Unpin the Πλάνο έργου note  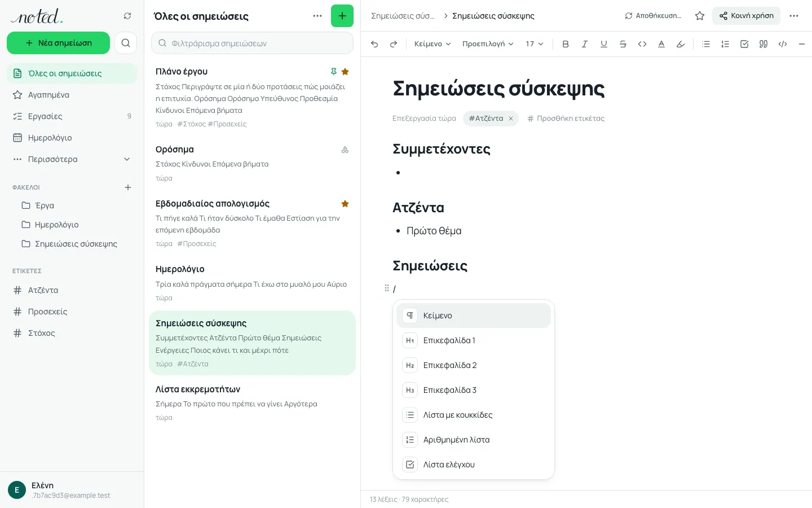(334, 72)
